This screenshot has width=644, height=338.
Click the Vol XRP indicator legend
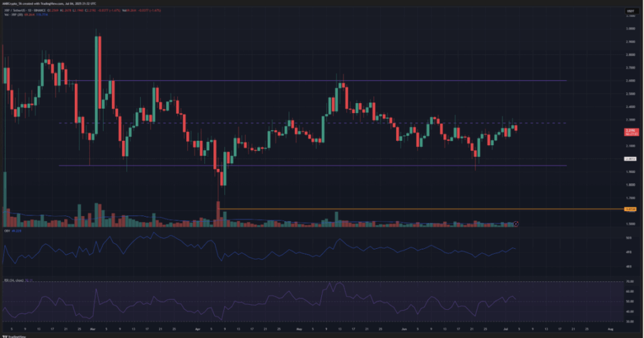coord(14,14)
